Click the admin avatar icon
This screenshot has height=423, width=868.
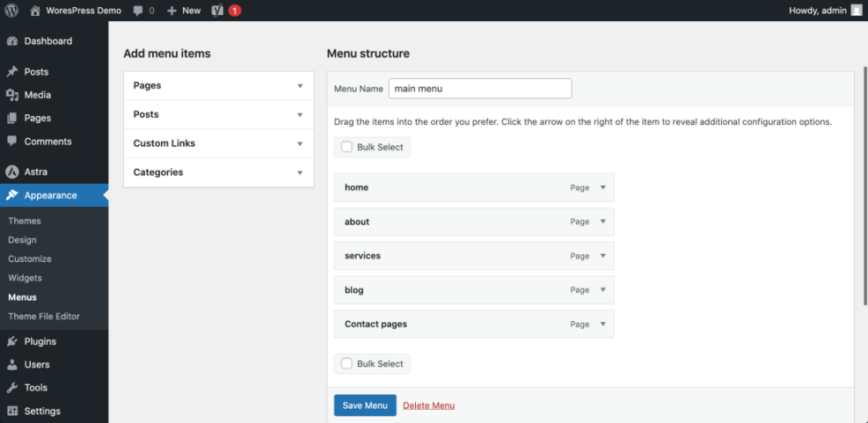coord(857,11)
